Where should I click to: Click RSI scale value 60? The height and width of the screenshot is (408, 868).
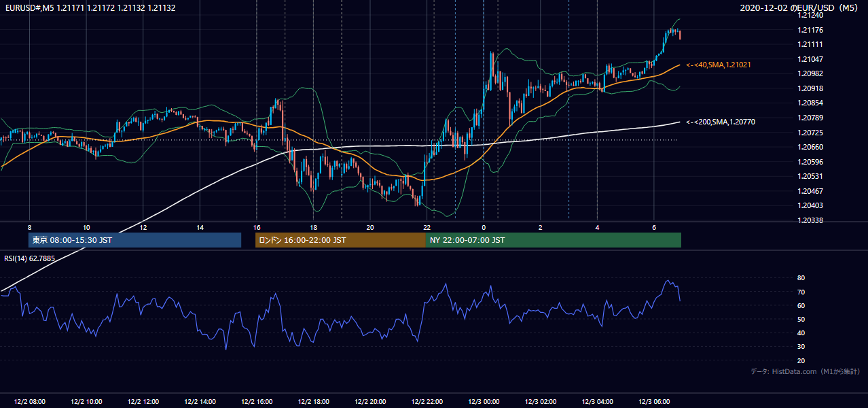pos(801,305)
